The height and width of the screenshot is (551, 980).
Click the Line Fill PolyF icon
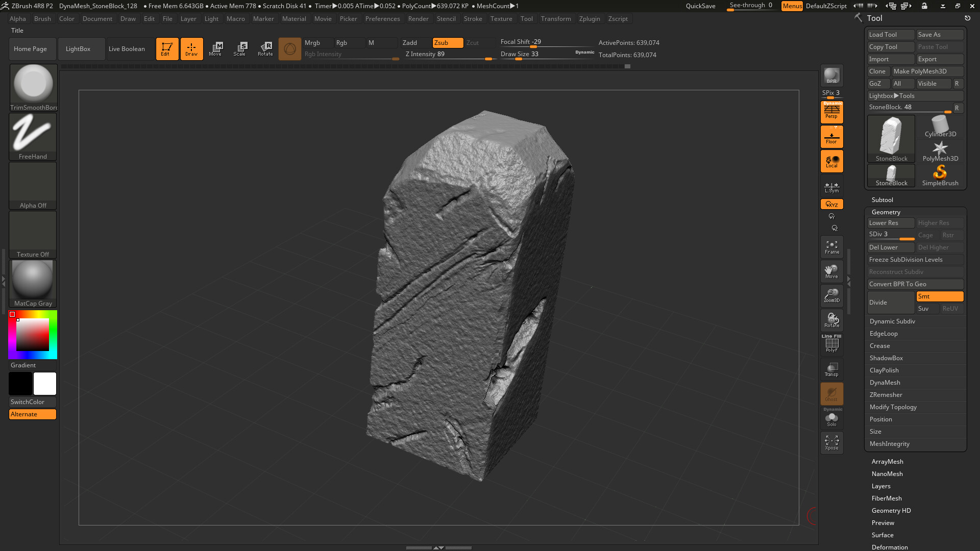coord(831,343)
